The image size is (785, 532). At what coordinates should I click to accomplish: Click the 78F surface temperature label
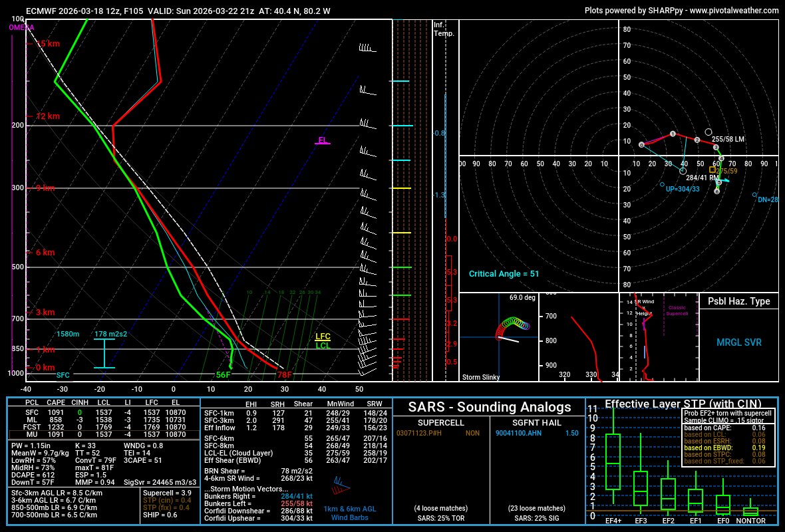[x=284, y=374]
